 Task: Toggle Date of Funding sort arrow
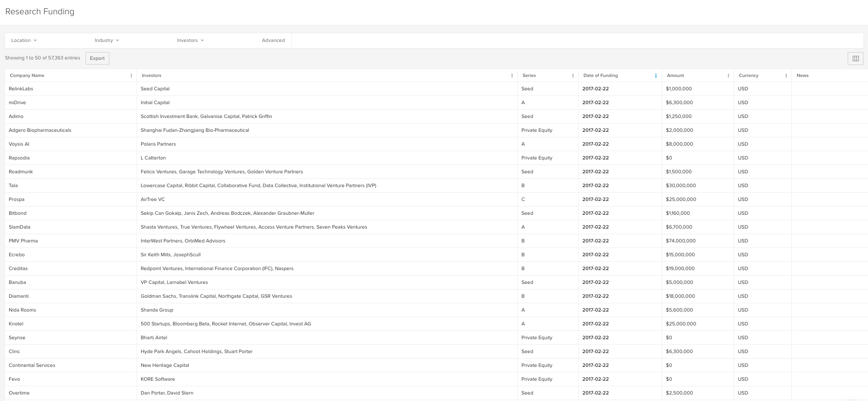pos(656,76)
